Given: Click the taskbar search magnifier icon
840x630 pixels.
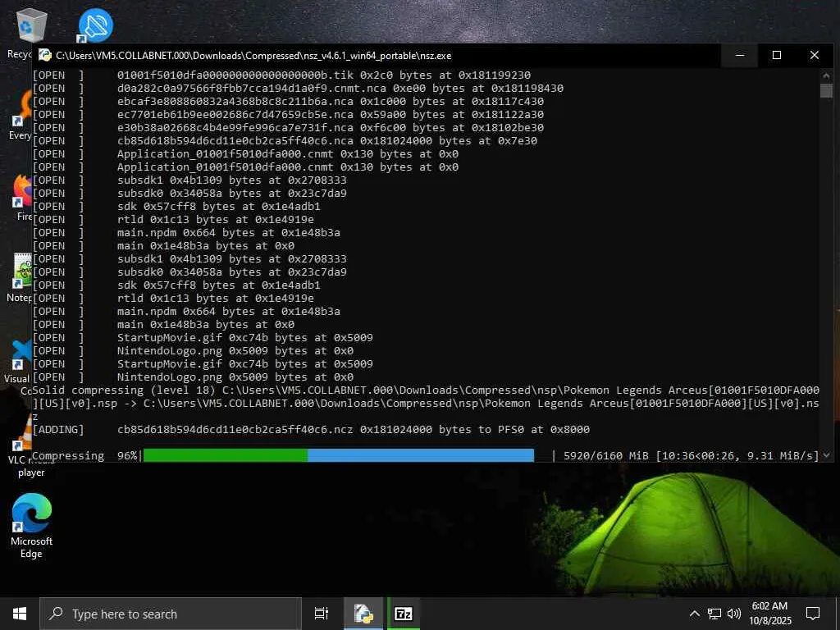Looking at the screenshot, I should pos(56,614).
